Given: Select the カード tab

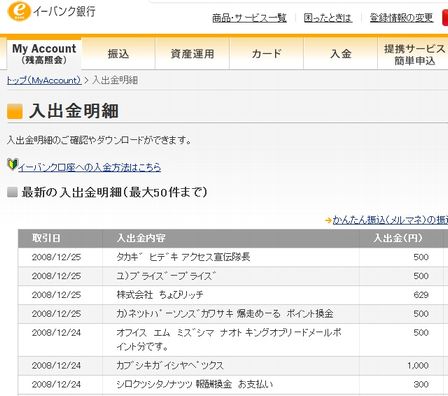Looking at the screenshot, I should 266,54.
